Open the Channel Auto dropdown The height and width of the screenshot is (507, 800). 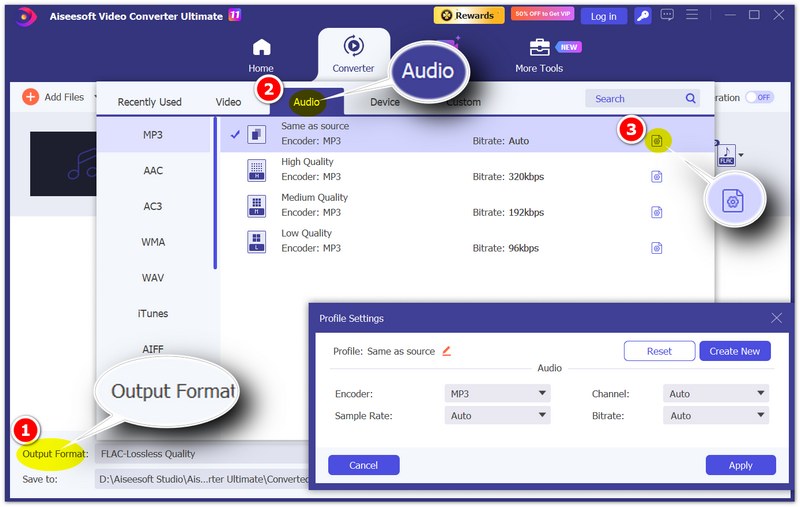coord(716,394)
